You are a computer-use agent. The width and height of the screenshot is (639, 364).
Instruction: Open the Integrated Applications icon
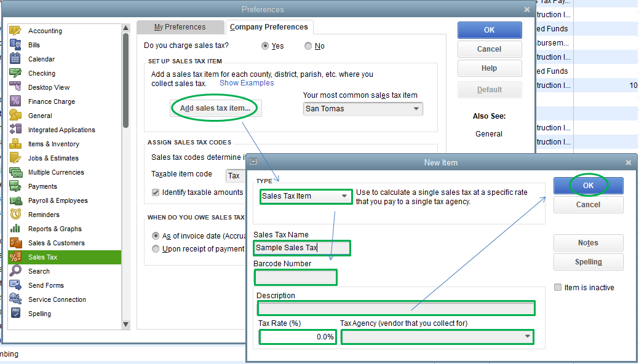(15, 129)
